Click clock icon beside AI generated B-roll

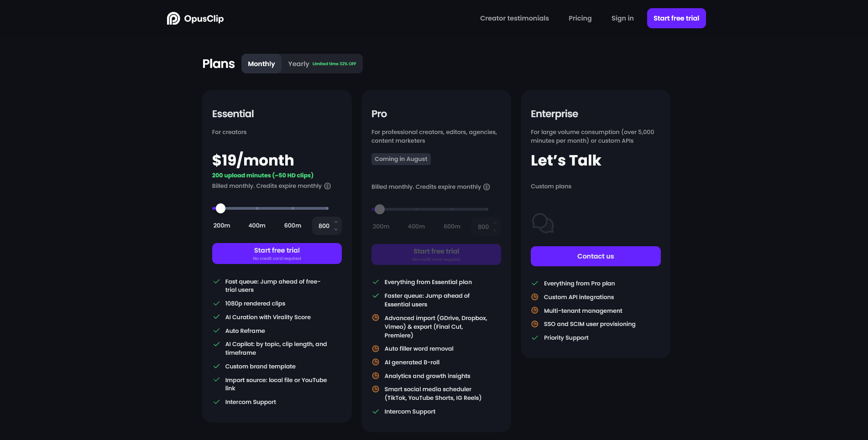376,362
